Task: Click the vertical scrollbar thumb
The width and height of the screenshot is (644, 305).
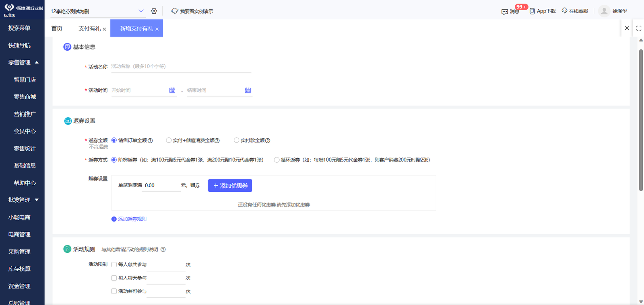Action: (x=641, y=120)
